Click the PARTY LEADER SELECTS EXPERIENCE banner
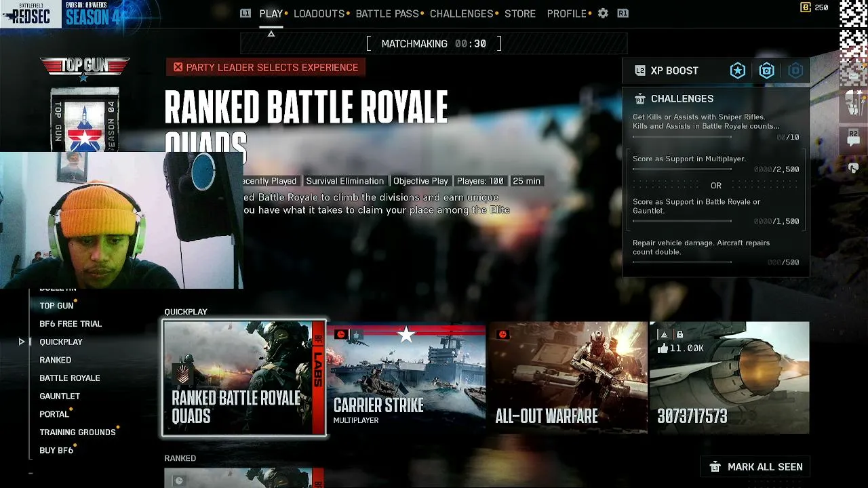The image size is (868, 488). pos(266,67)
